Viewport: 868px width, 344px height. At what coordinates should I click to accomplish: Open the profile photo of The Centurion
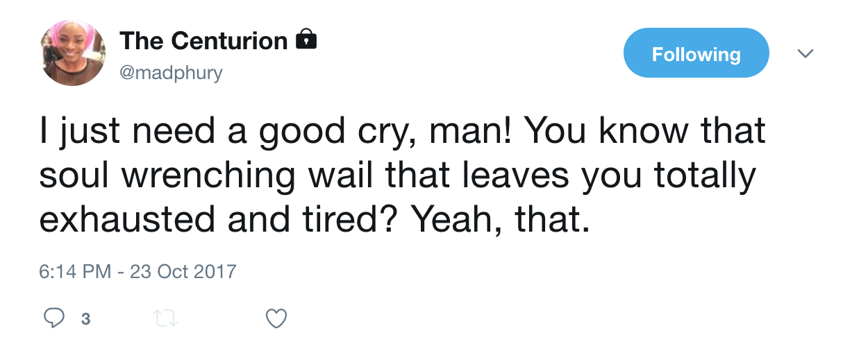74,53
